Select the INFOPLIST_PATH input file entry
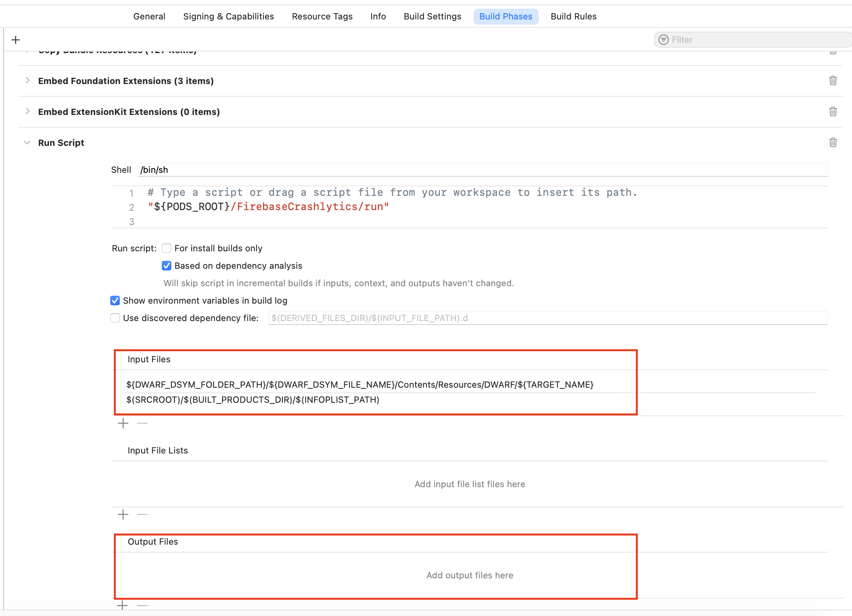This screenshot has width=852, height=616. 253,400
